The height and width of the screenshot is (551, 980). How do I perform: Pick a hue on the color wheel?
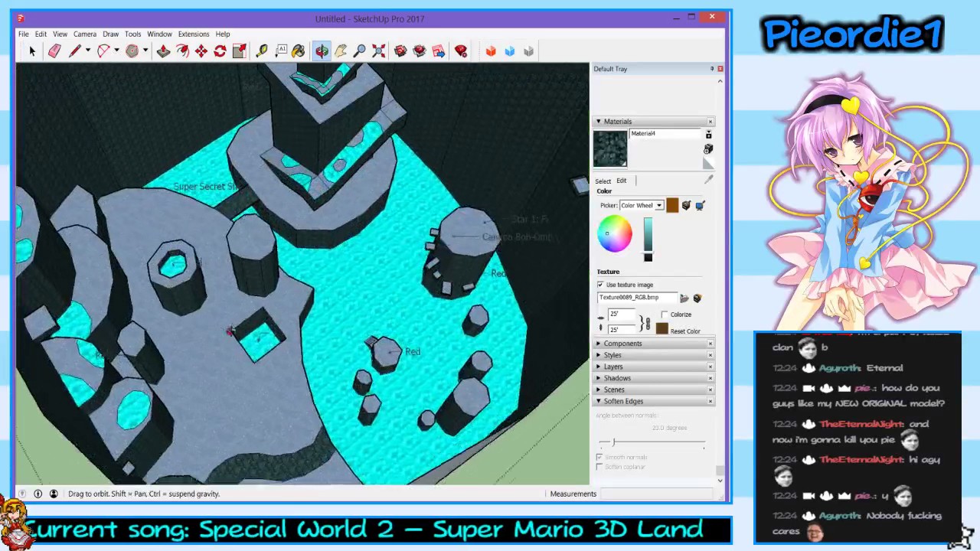point(615,235)
